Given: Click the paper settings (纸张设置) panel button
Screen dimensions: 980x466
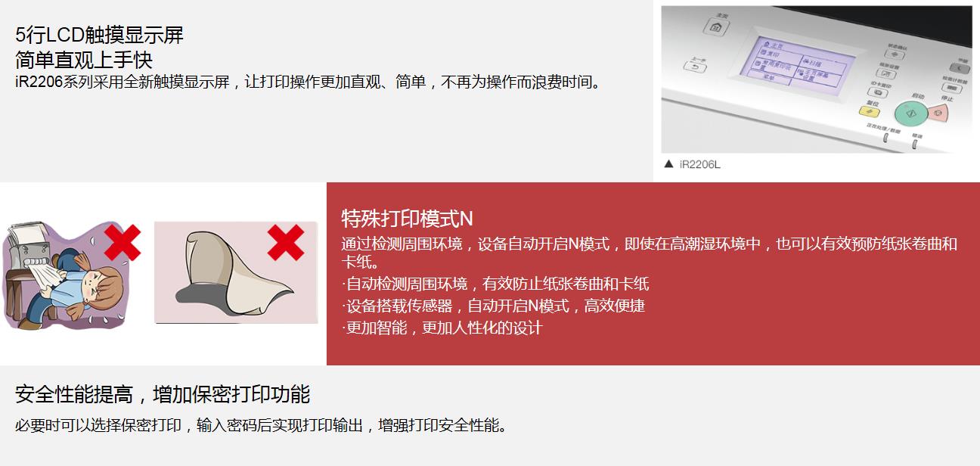Looking at the screenshot, I should [x=886, y=73].
